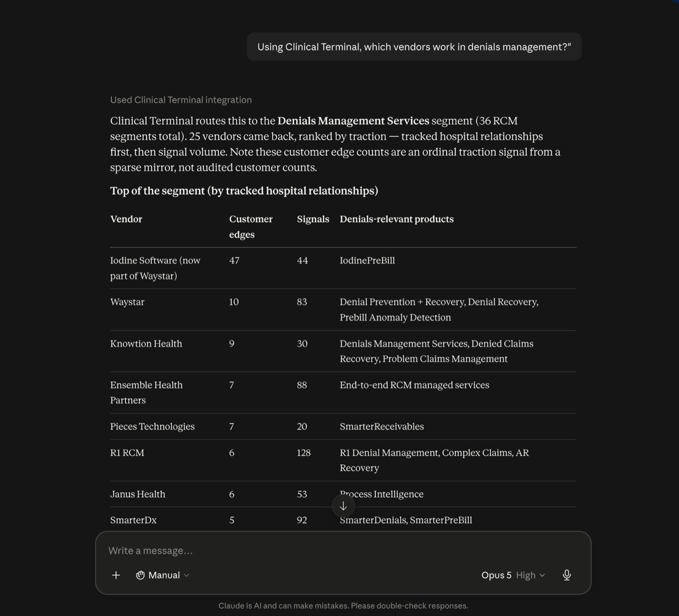Select the Waystar vendor cell
This screenshot has width=679, height=616.
tap(127, 302)
